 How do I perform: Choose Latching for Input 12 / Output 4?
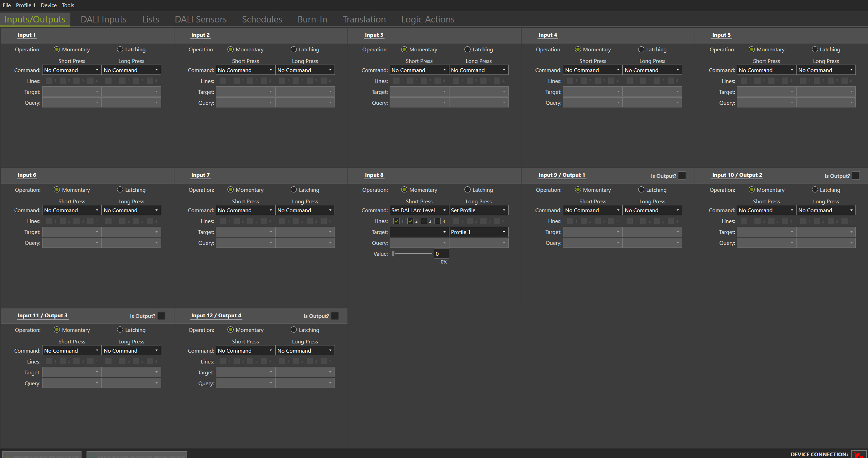pos(294,330)
